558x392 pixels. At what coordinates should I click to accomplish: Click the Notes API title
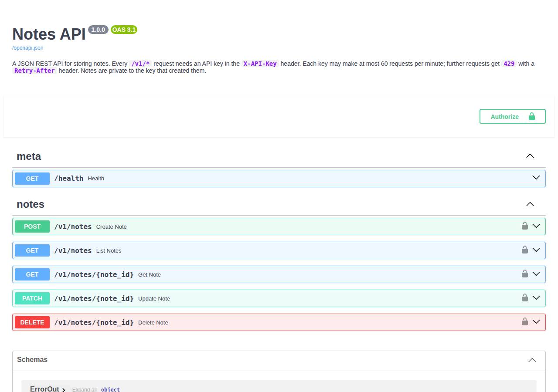49,34
